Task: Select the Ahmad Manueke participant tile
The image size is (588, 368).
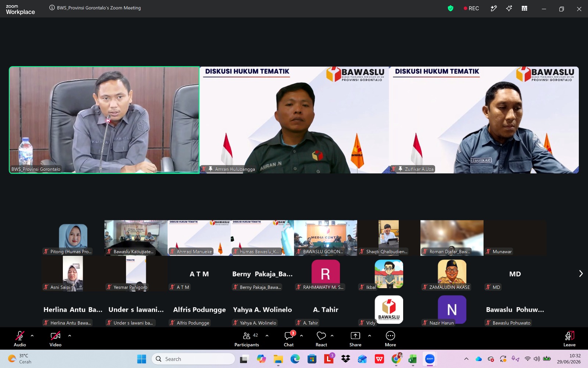Action: coord(199,238)
